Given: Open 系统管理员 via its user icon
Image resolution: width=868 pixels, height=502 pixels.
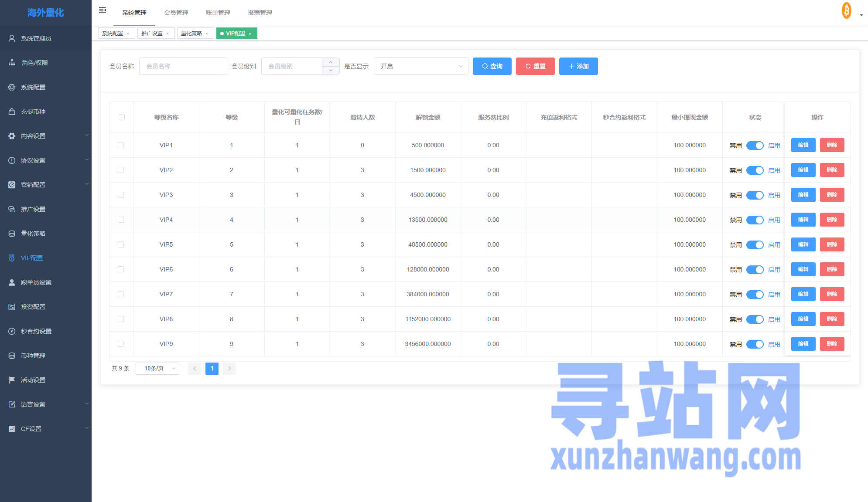Looking at the screenshot, I should point(12,38).
